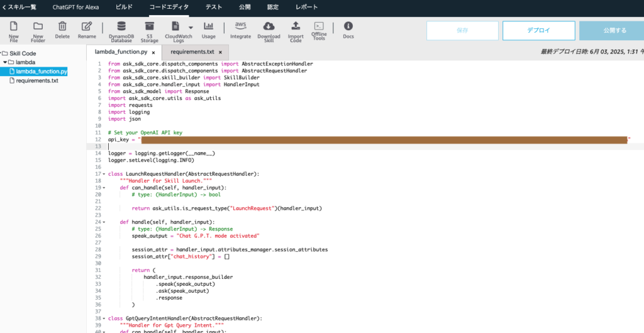This screenshot has height=333, width=644.
Task: Click session_attr["chat_history"] line
Action: click(180, 256)
